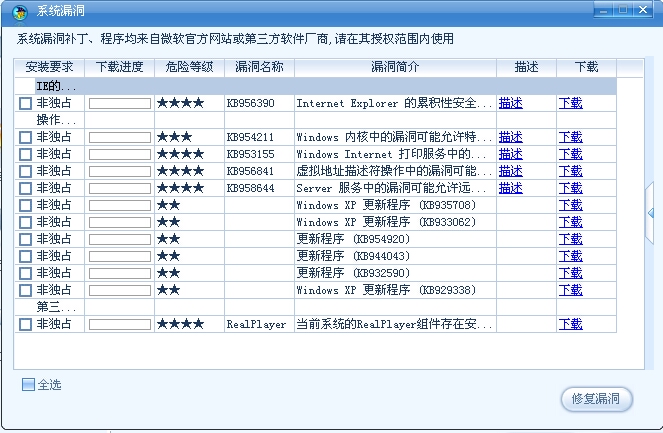The height and width of the screenshot is (433, 663).
Task: Click 下载 link for KB953155
Action: pos(570,154)
